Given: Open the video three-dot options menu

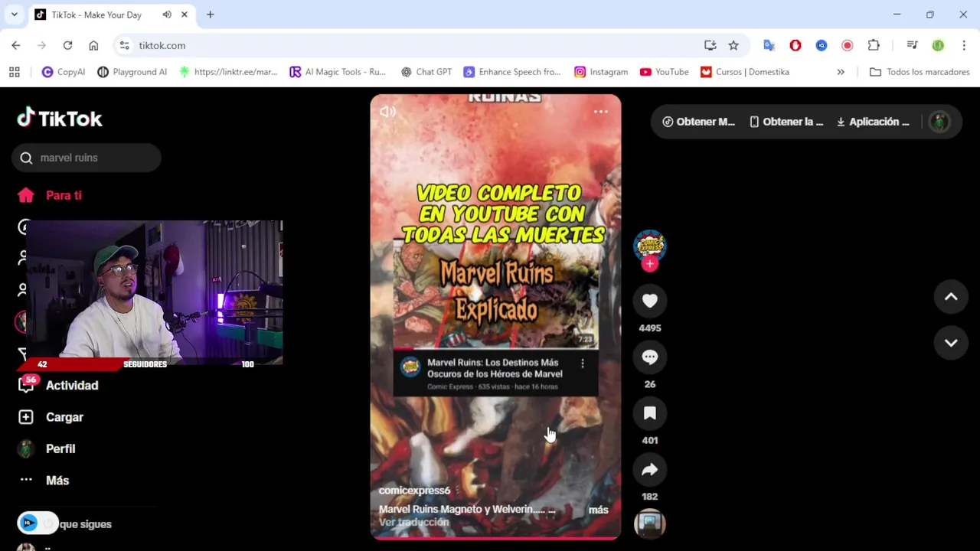Looking at the screenshot, I should click(601, 112).
